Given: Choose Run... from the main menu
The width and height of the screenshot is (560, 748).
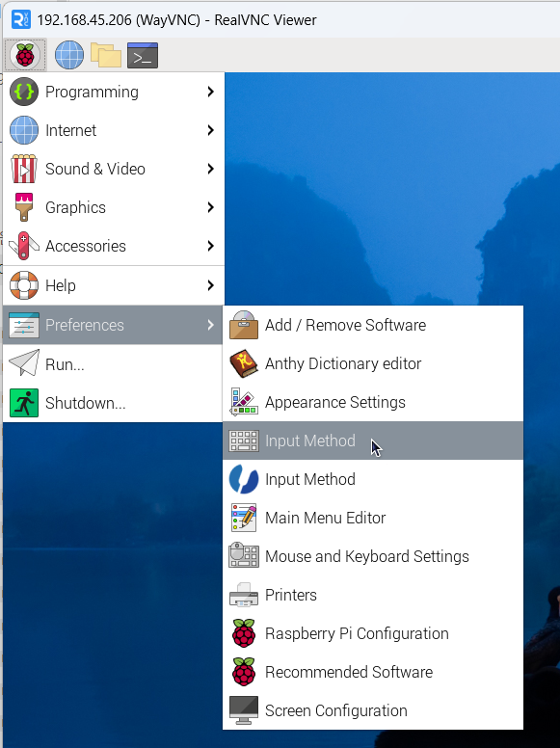Looking at the screenshot, I should coord(114,364).
